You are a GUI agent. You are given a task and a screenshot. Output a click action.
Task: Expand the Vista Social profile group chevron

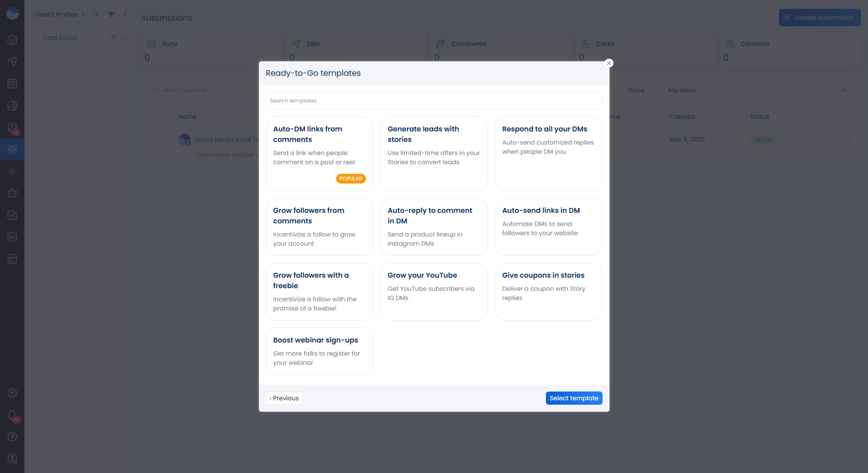coord(125,38)
